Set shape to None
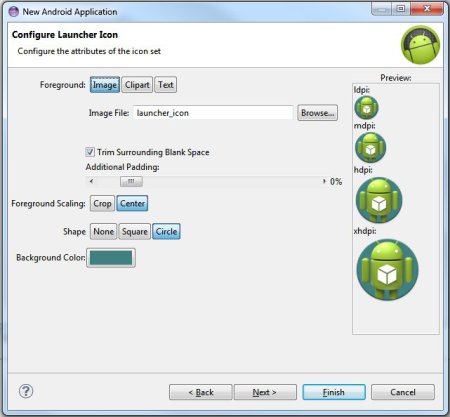The image size is (450, 417). coord(103,231)
